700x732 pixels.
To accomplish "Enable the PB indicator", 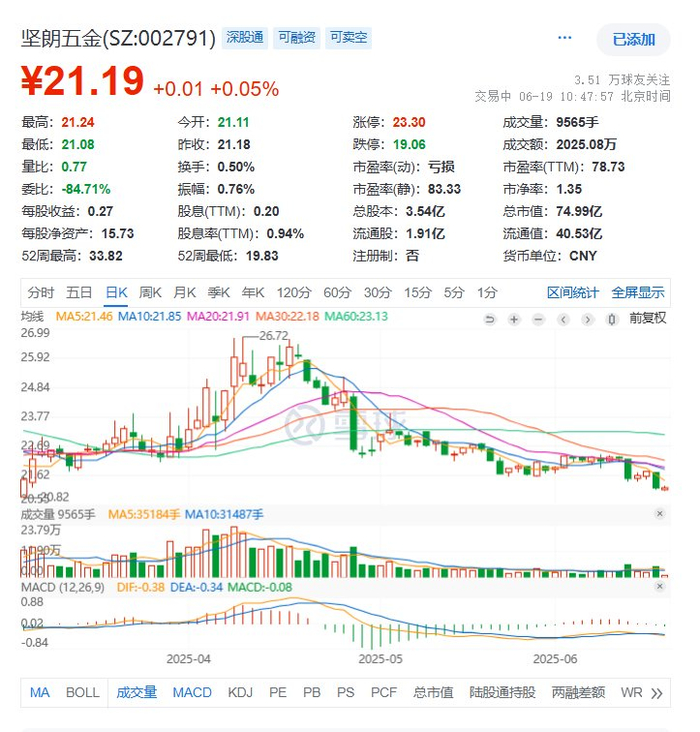I will coord(311,693).
